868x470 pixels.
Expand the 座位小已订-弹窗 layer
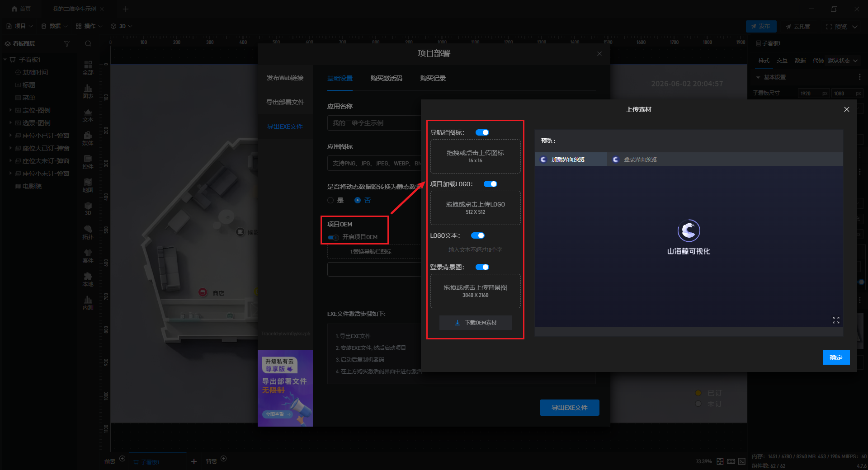pos(10,136)
